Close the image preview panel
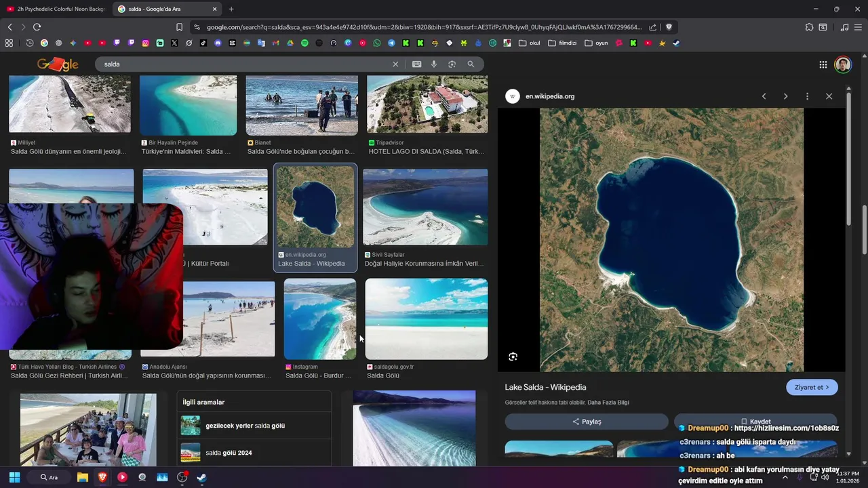Screen dimensions: 868x488 [829, 96]
